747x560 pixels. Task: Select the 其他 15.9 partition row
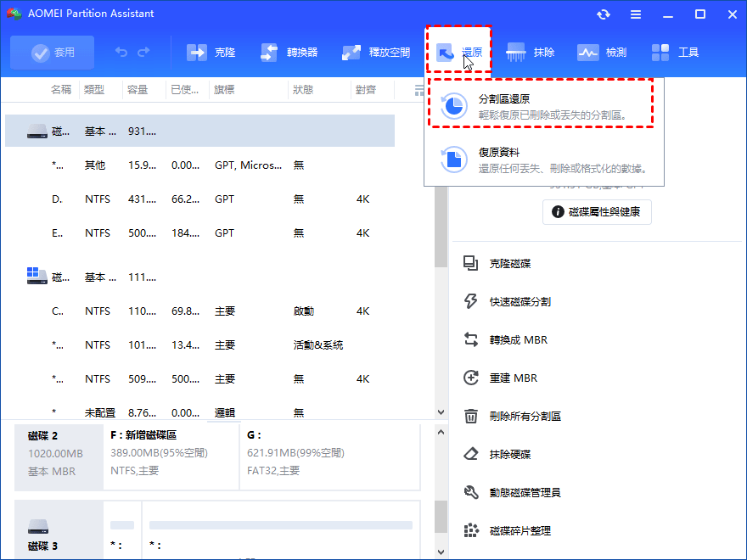(x=199, y=165)
